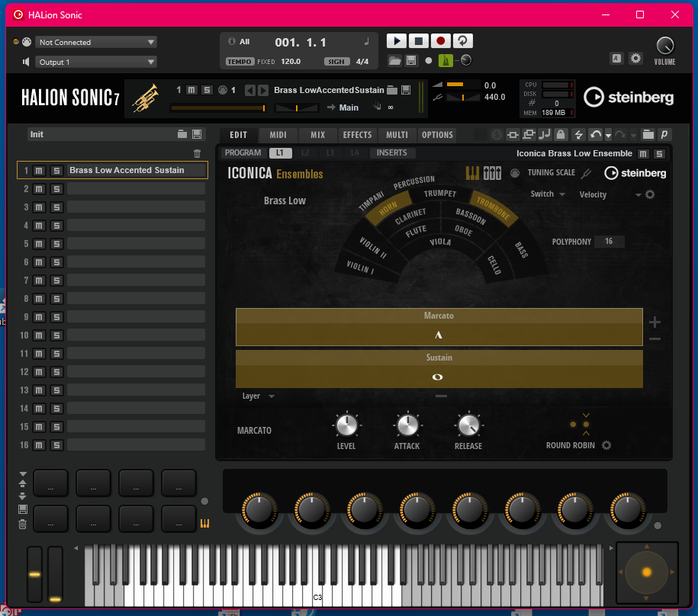The width and height of the screenshot is (698, 616).
Task: Click the tuning fork icon
Action: [x=587, y=173]
